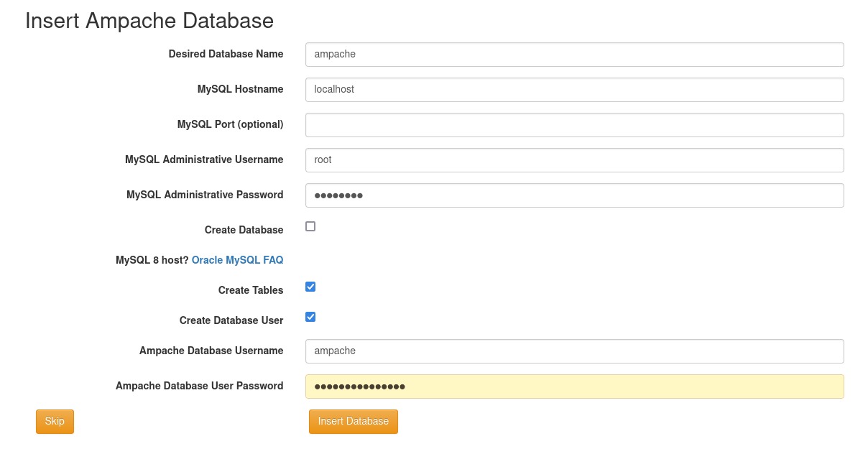Image resolution: width=868 pixels, height=449 pixels.
Task: Click the "Create Database User" text label
Action: (231, 320)
